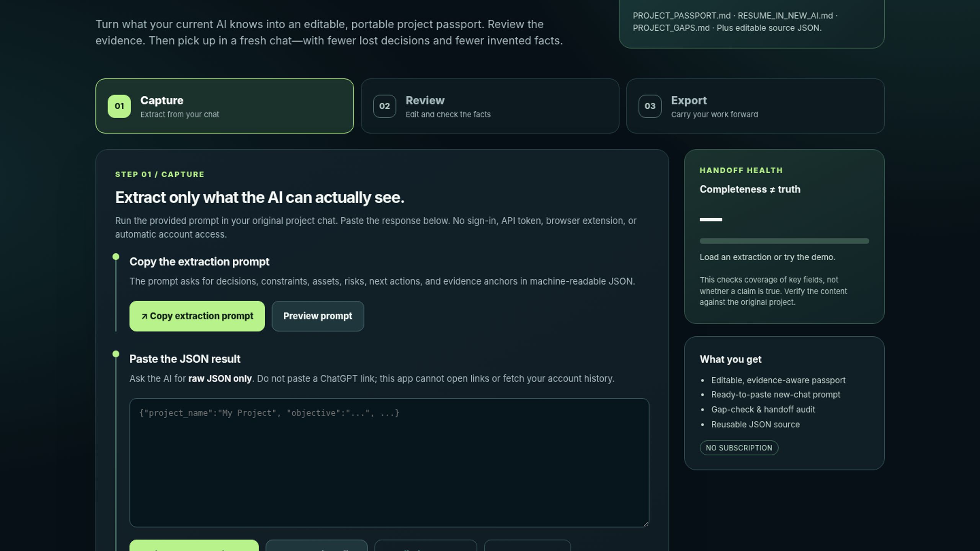Viewport: 980px width, 551px height.
Task: Click the arrow icon on Copy extraction prompt
Action: [144, 316]
